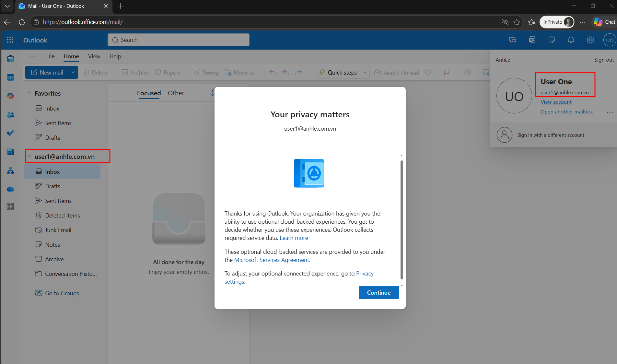Open the To Do checkmark app
The width and height of the screenshot is (617, 364).
coord(10,133)
